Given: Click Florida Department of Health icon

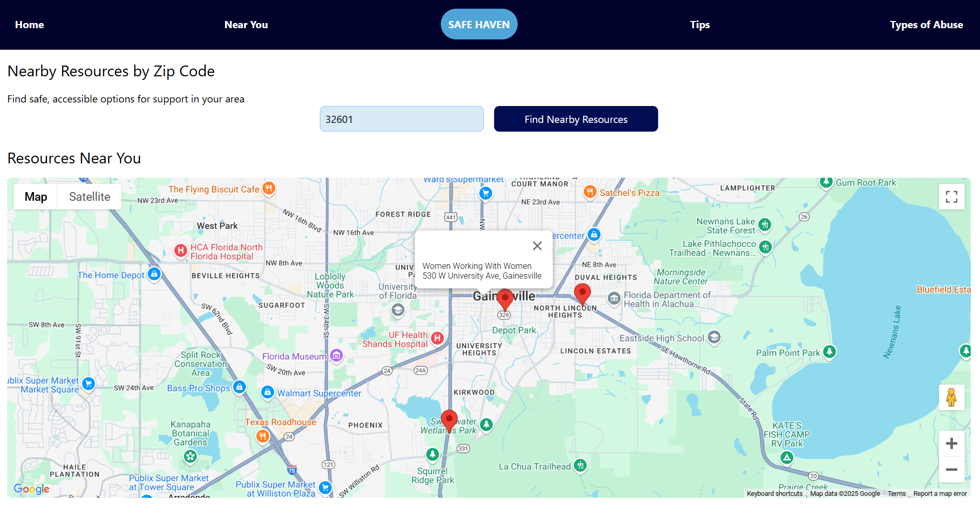Looking at the screenshot, I should tap(614, 298).
